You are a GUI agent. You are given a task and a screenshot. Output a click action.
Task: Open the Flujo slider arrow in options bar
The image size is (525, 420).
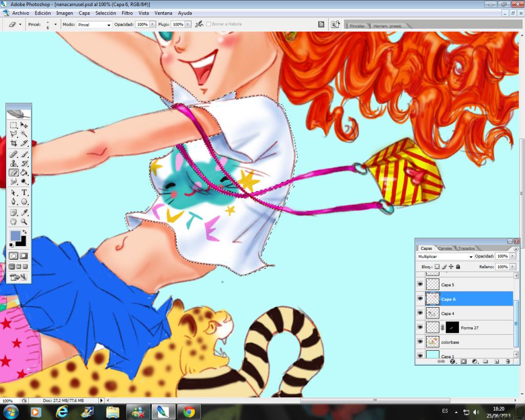click(x=188, y=25)
